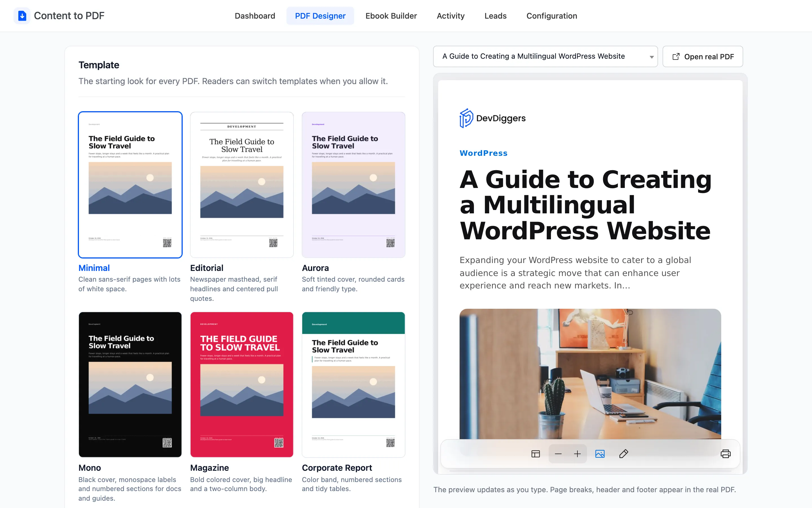Screen dimensions: 812x508
Task: Open the Configuration tab
Action: 551,16
